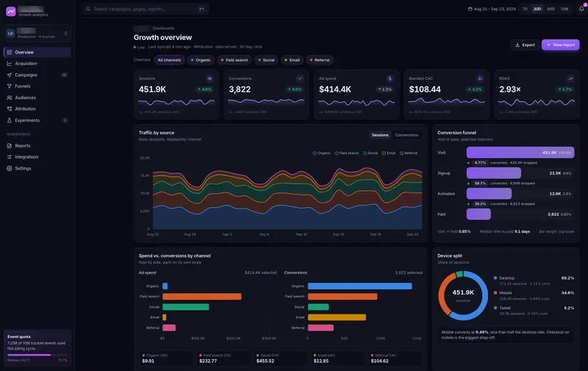Click the event quota progress bar
The width and height of the screenshot is (588, 371).
tap(37, 355)
